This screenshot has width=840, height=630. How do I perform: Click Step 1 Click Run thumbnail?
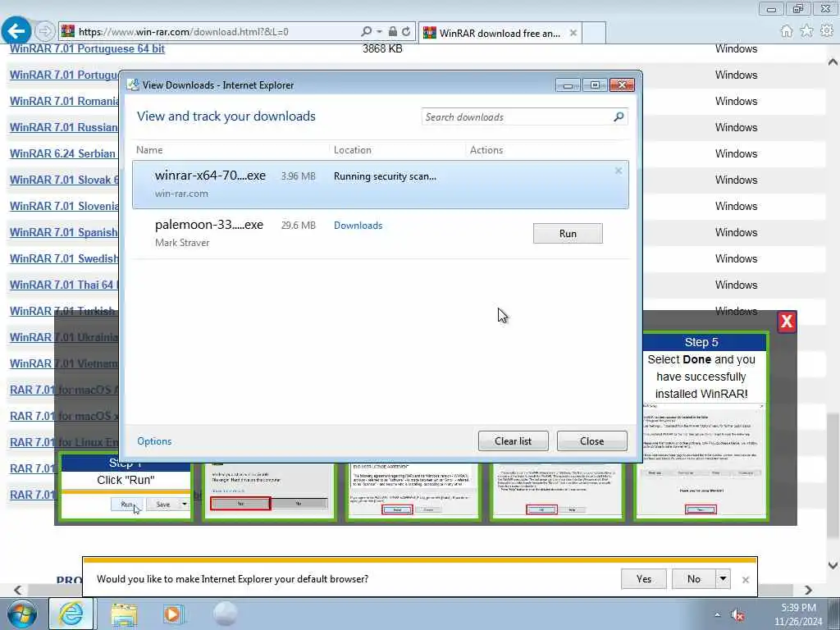126,486
